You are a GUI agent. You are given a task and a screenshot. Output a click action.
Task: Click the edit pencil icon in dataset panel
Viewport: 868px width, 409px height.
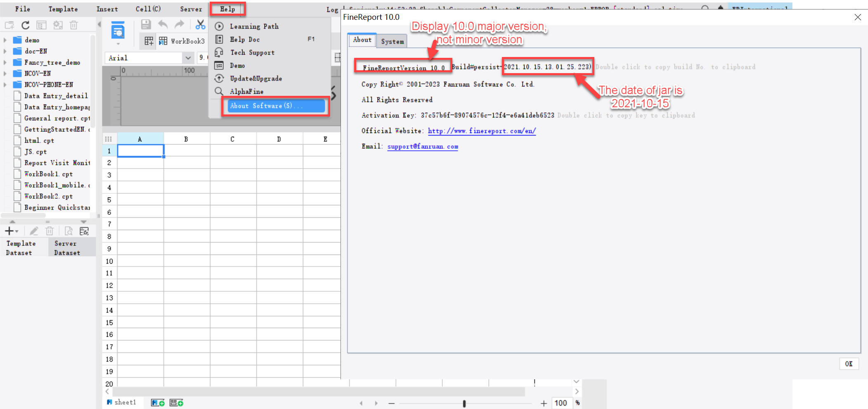pyautogui.click(x=34, y=231)
